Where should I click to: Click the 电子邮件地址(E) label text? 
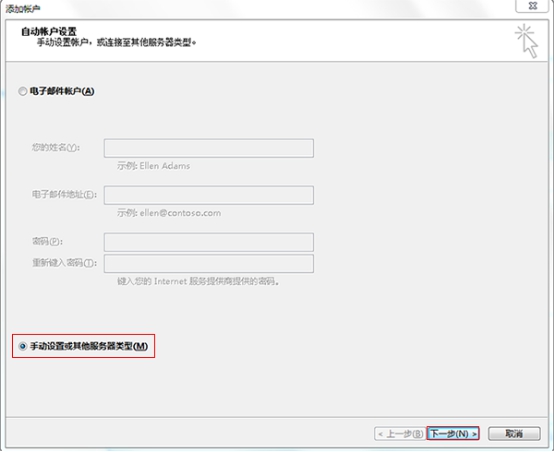pos(64,194)
